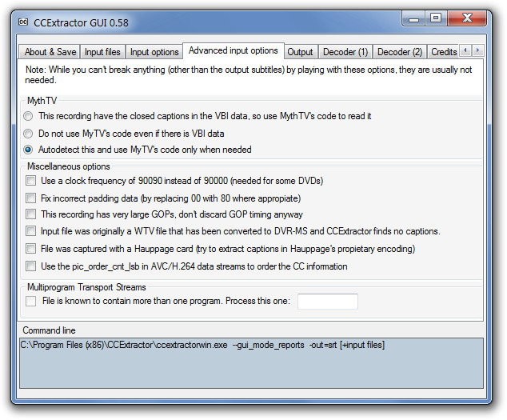Image resolution: width=507 pixels, height=420 pixels.
Task: Select the Advanced input options tab
Action: point(234,50)
